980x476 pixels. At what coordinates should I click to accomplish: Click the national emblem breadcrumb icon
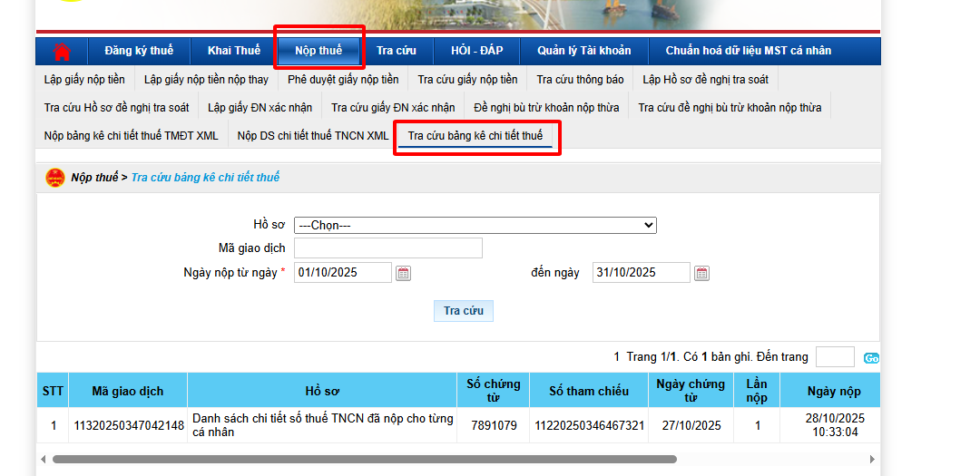[54, 178]
